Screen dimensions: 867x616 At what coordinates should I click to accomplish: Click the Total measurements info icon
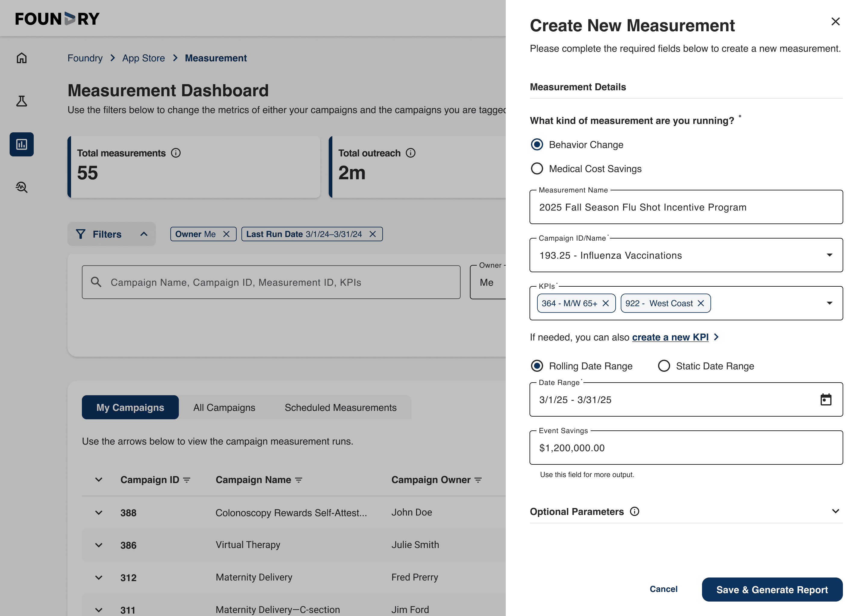pyautogui.click(x=176, y=153)
